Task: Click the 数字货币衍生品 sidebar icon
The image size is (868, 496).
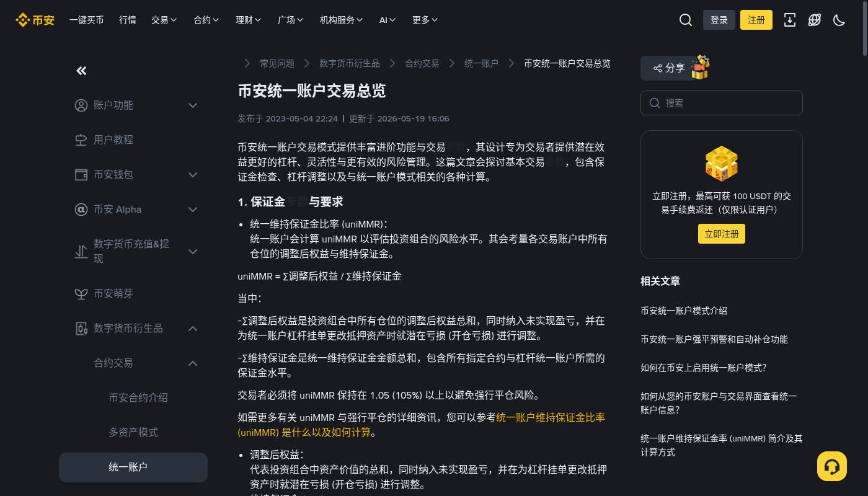Action: [81, 329]
